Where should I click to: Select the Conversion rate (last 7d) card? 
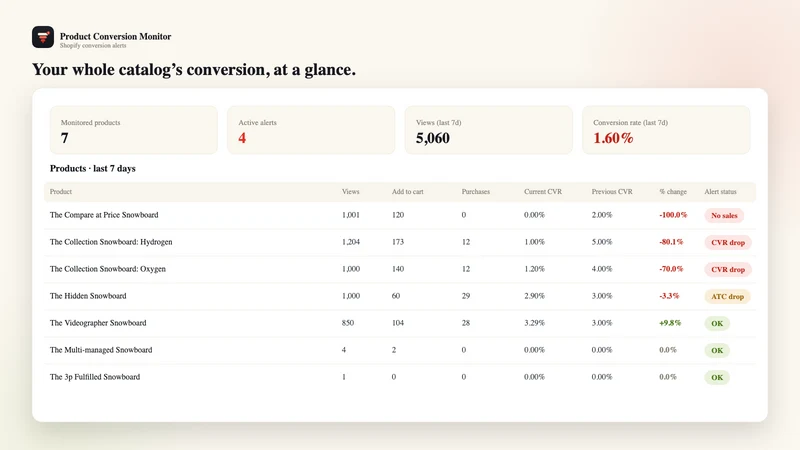point(666,130)
